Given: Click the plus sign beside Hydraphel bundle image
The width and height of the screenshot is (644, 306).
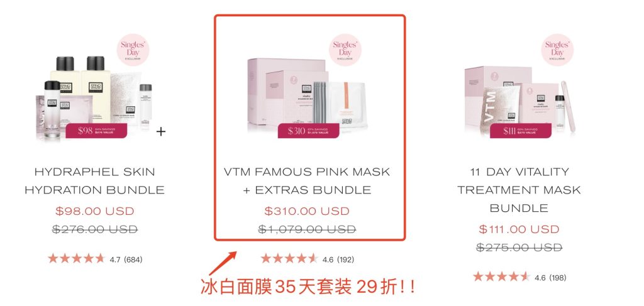Looking at the screenshot, I should click(x=161, y=132).
